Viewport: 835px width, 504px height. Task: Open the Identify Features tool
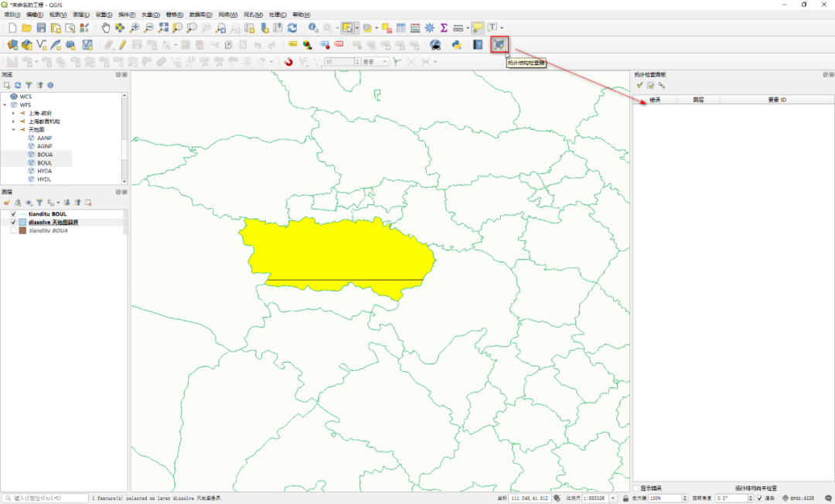313,28
